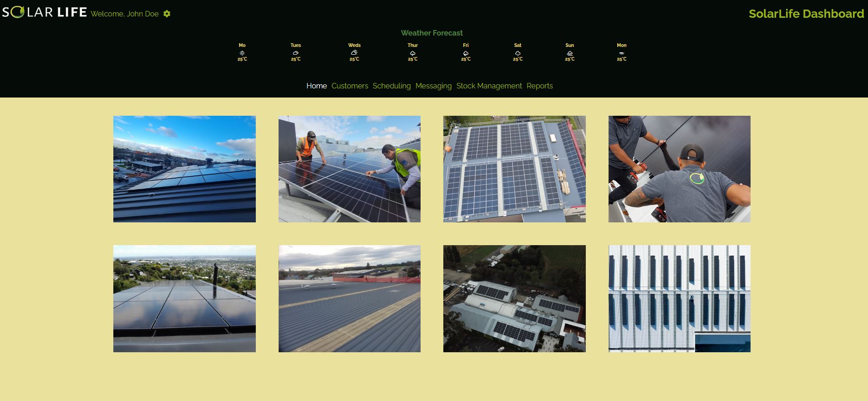Viewport: 868px width, 401px height.
Task: Click the 25°C temperature under Sun
Action: click(x=570, y=59)
